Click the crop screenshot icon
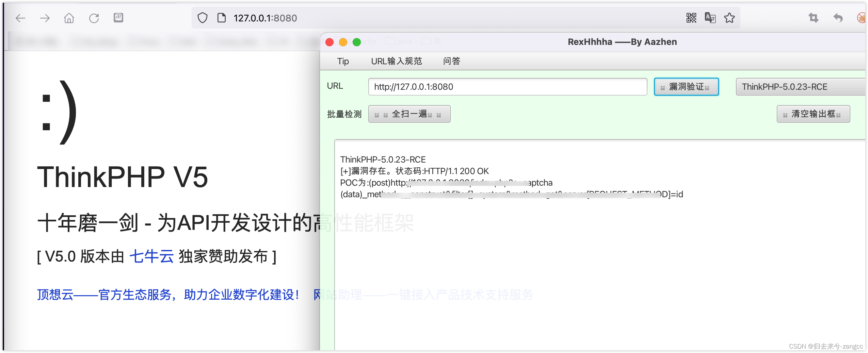This screenshot has height=353, width=868. [814, 18]
